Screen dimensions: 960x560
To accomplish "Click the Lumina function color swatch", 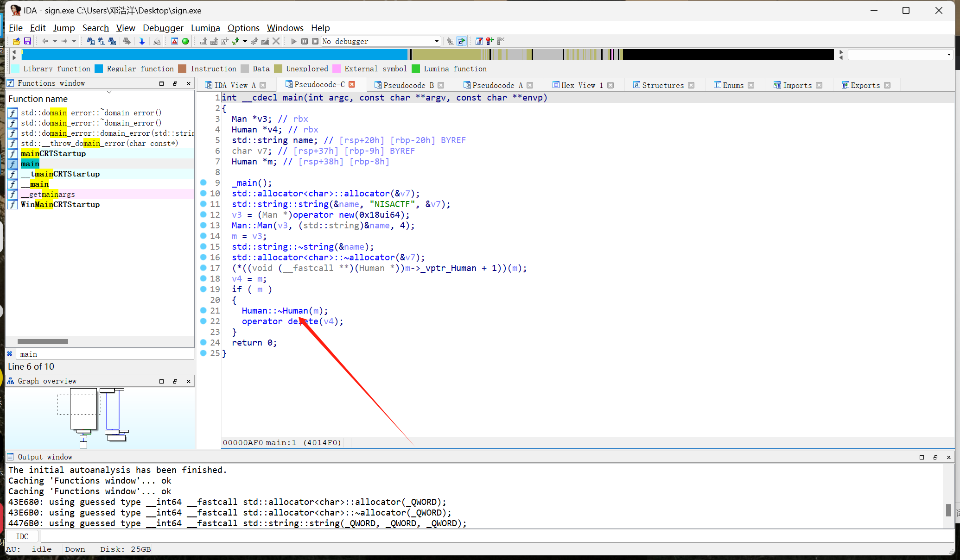I will pyautogui.click(x=416, y=69).
